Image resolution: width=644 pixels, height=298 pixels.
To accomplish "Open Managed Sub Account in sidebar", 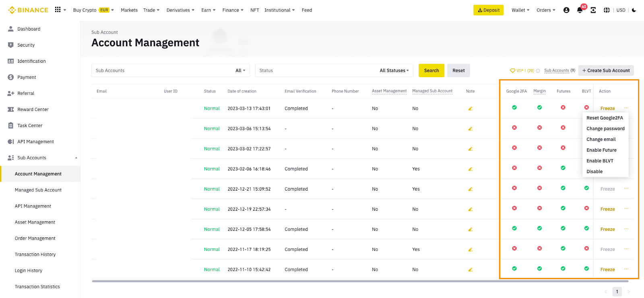I will coord(38,190).
